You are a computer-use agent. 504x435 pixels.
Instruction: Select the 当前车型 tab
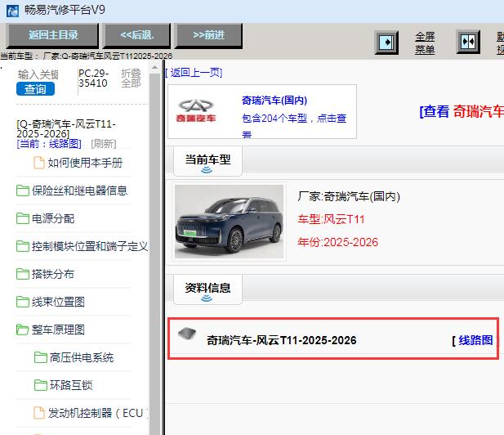207,161
